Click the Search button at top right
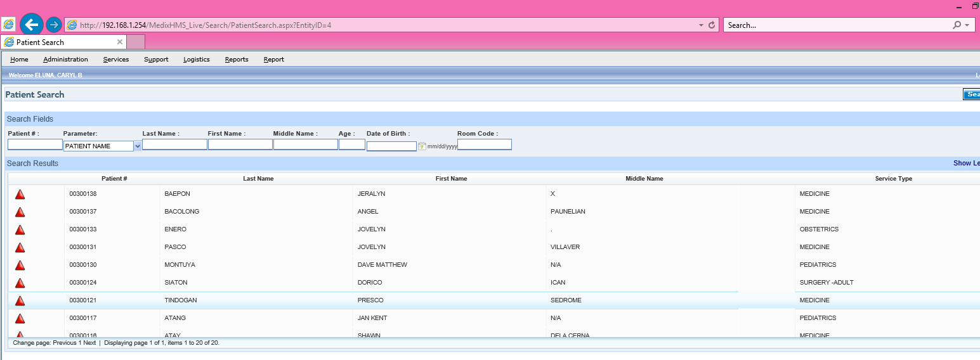This screenshot has height=360, width=980. 972,94
